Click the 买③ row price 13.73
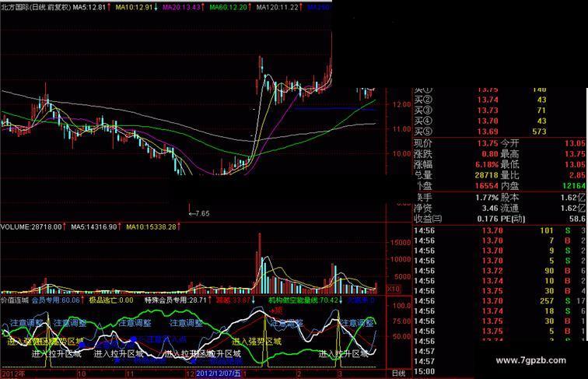Viewport: 588px width, 379px height. [488, 111]
